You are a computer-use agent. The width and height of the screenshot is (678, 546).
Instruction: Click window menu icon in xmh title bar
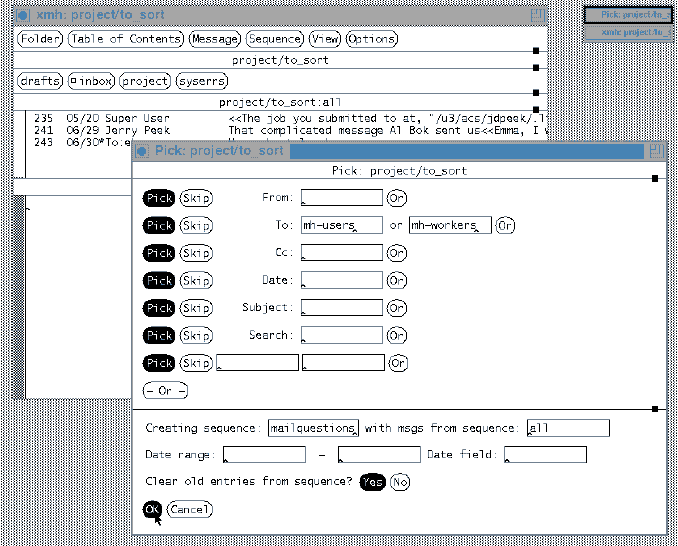(22, 16)
